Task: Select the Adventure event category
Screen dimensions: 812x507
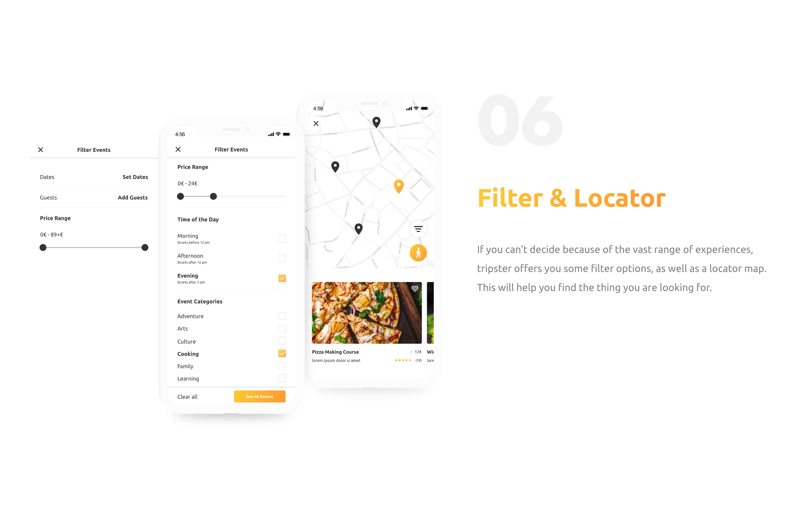Action: (x=282, y=316)
